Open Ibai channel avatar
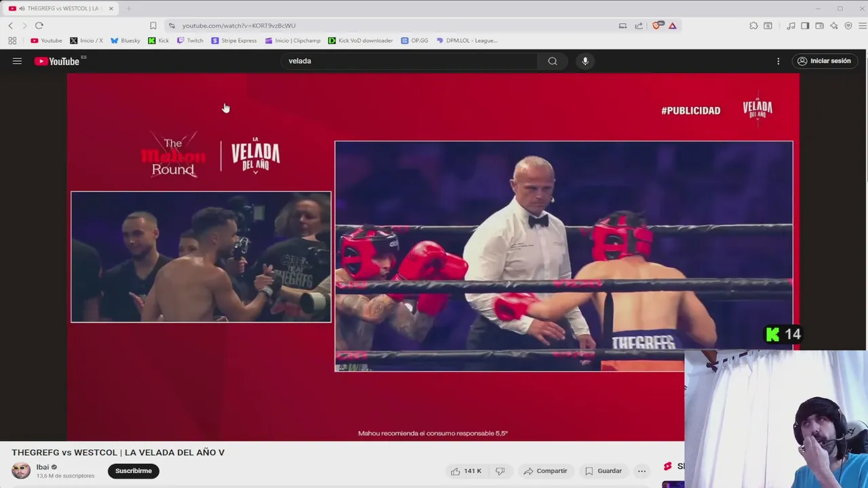Screen dimensions: 868x488 (x=21, y=470)
